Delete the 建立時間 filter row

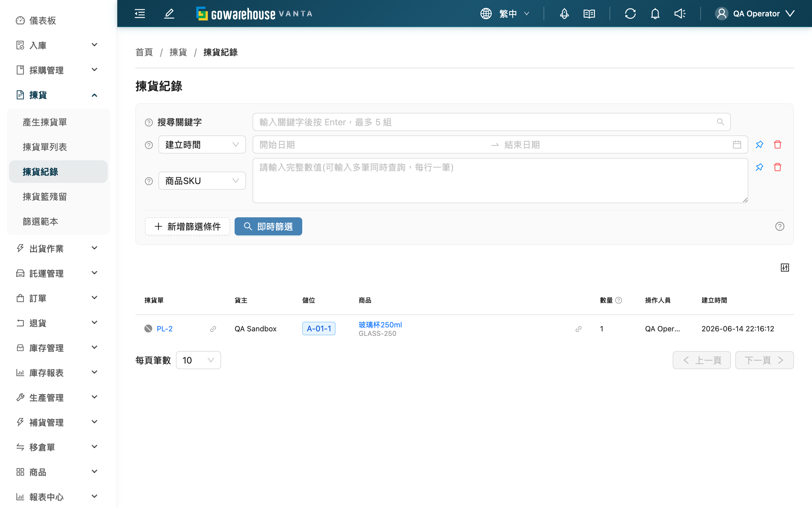coord(777,145)
